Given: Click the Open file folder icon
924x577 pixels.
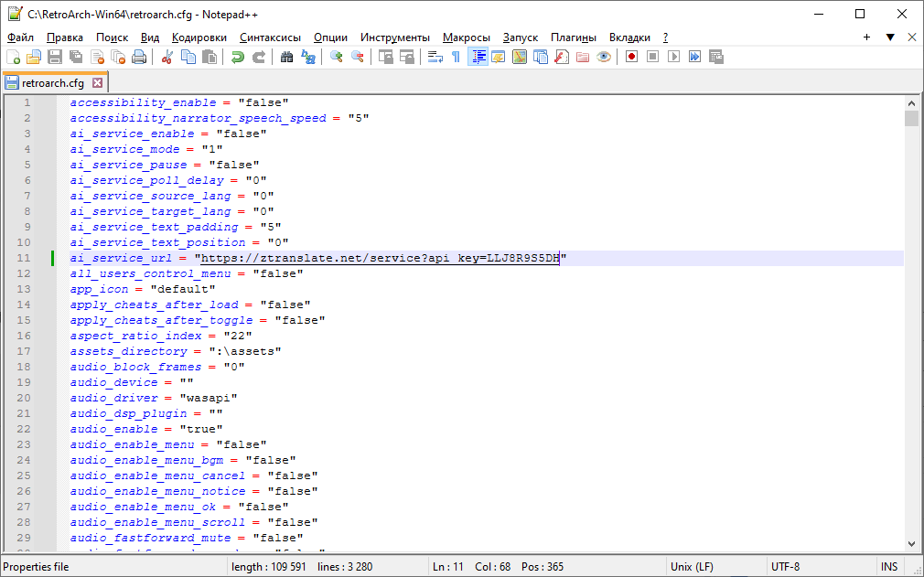Looking at the screenshot, I should point(34,57).
